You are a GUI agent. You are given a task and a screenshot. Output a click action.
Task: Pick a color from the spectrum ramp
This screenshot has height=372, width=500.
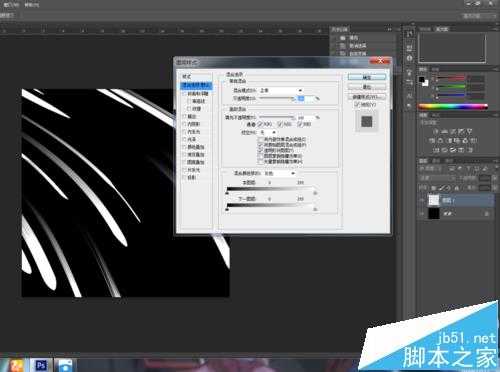pyautogui.click(x=453, y=107)
